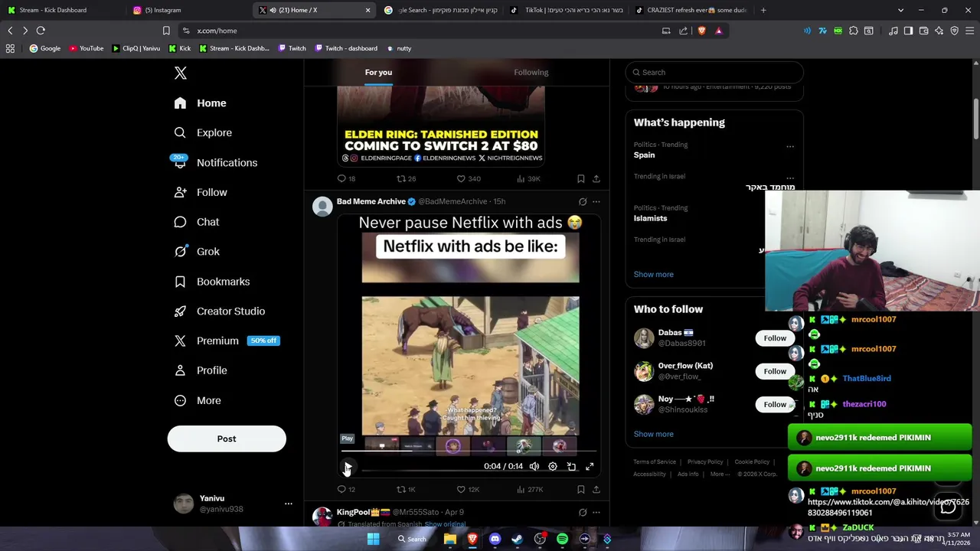This screenshot has width=980, height=551.
Task: Open more options for Spain trend
Action: click(790, 146)
